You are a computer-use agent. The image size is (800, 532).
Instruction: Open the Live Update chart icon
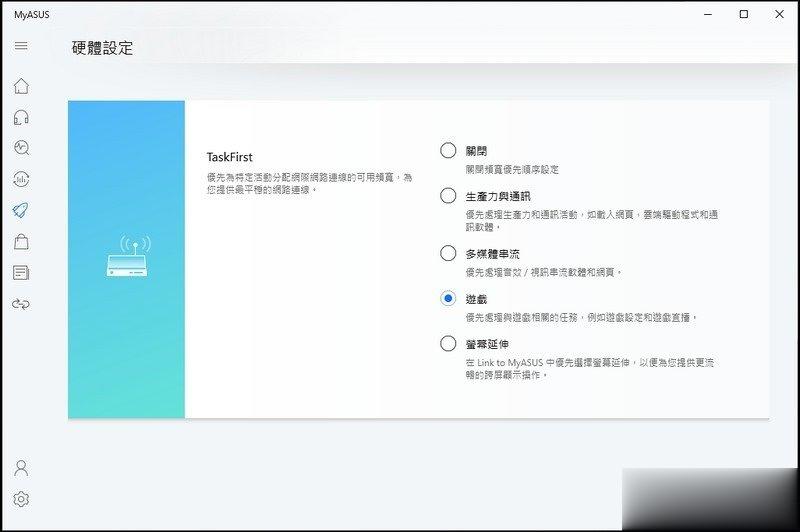tap(21, 179)
